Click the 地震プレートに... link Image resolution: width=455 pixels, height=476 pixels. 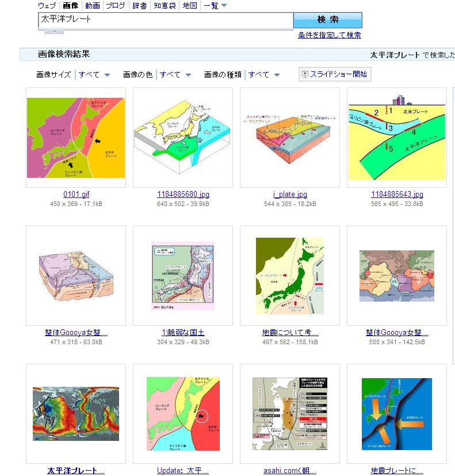tap(397, 471)
